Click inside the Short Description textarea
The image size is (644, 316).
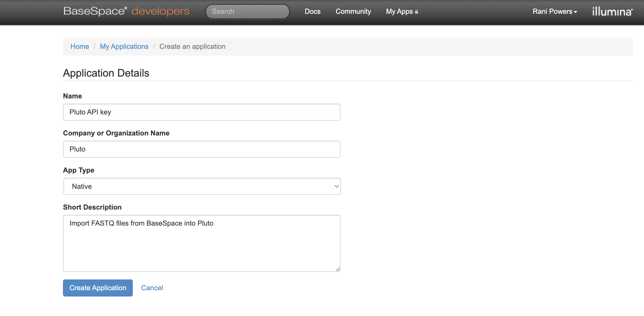click(202, 243)
